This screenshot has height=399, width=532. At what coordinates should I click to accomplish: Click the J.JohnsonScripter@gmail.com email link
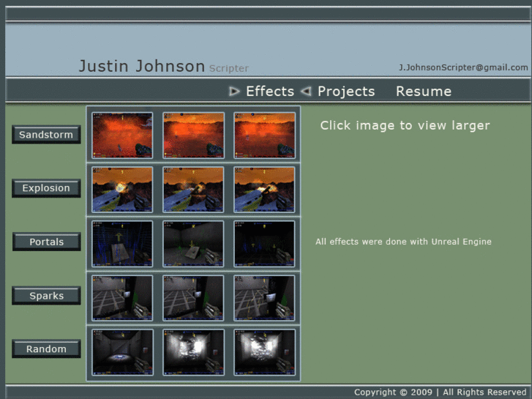coord(463,67)
